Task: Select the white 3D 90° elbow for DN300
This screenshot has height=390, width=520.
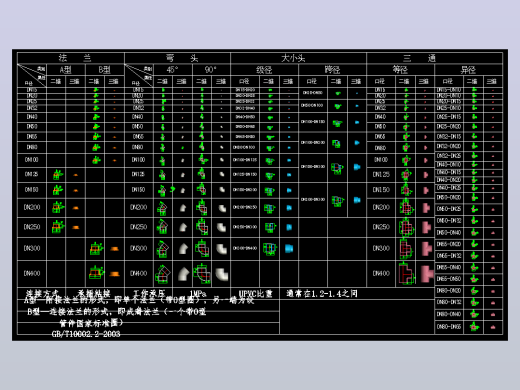Action: point(221,249)
